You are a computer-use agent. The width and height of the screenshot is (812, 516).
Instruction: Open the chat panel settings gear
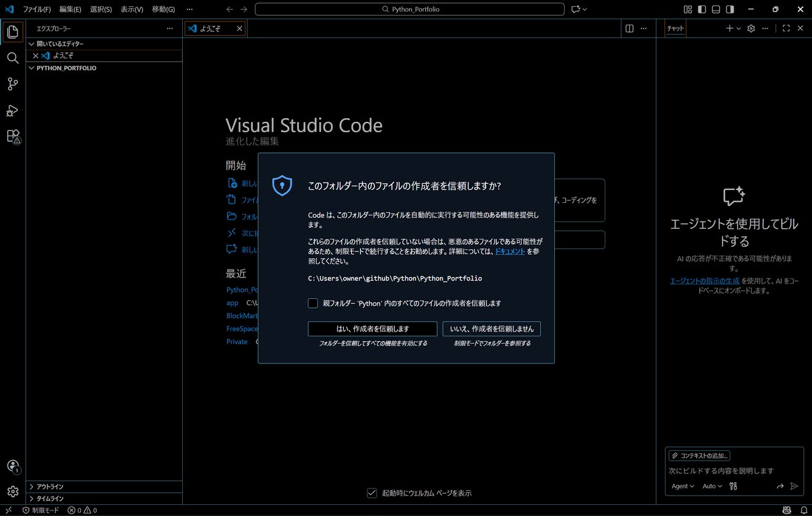[x=751, y=28]
